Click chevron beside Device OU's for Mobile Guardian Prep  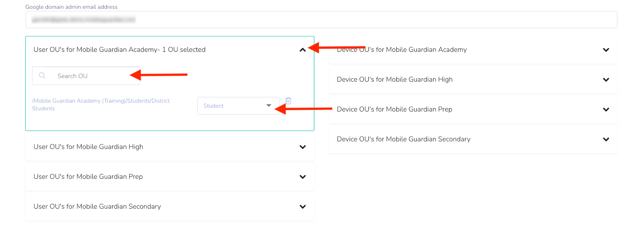click(606, 110)
